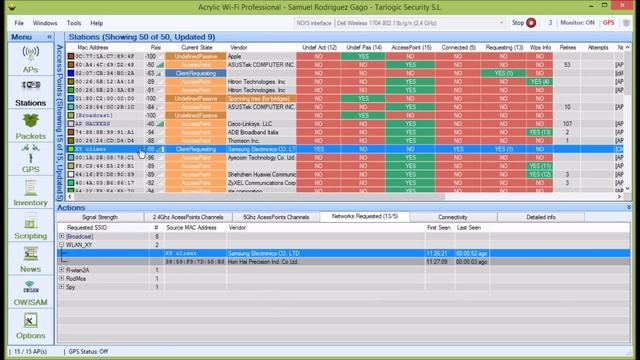
Task: Open the File menu
Action: (19, 23)
